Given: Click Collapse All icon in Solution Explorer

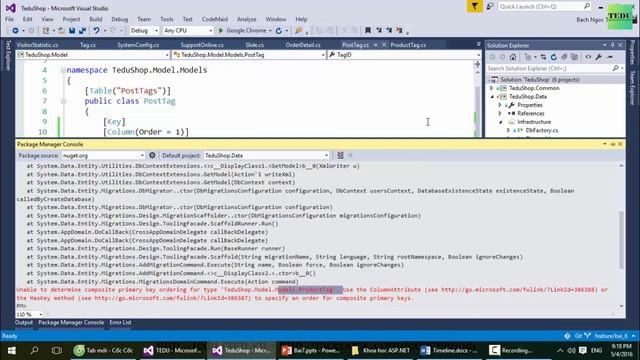Looking at the screenshot, I should (x=564, y=57).
